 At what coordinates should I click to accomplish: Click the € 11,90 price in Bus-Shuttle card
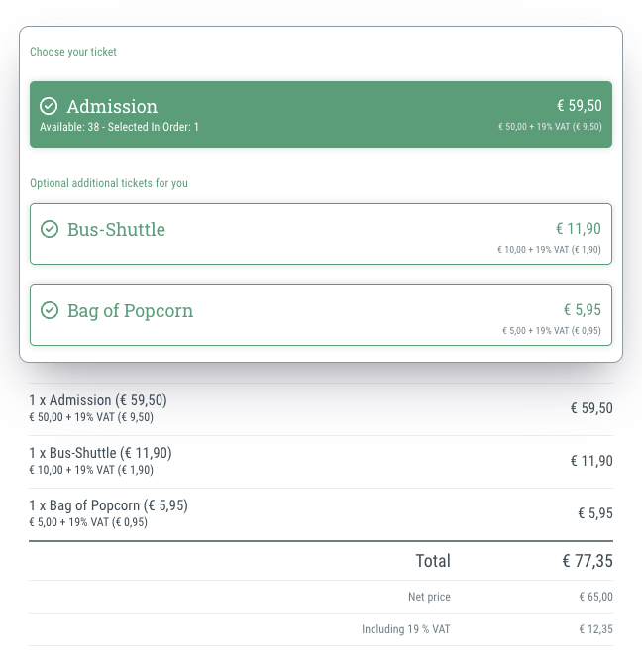[x=579, y=229]
